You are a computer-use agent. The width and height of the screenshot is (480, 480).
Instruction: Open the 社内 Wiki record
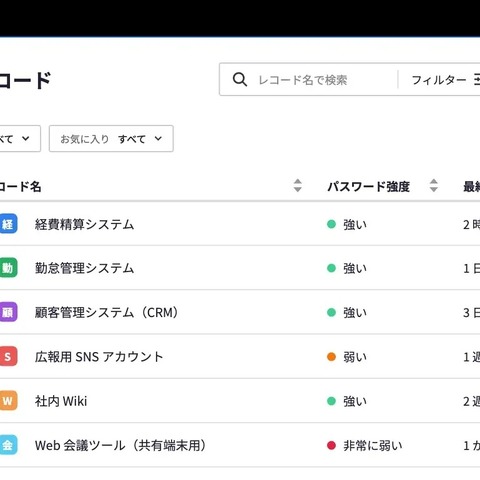click(61, 401)
